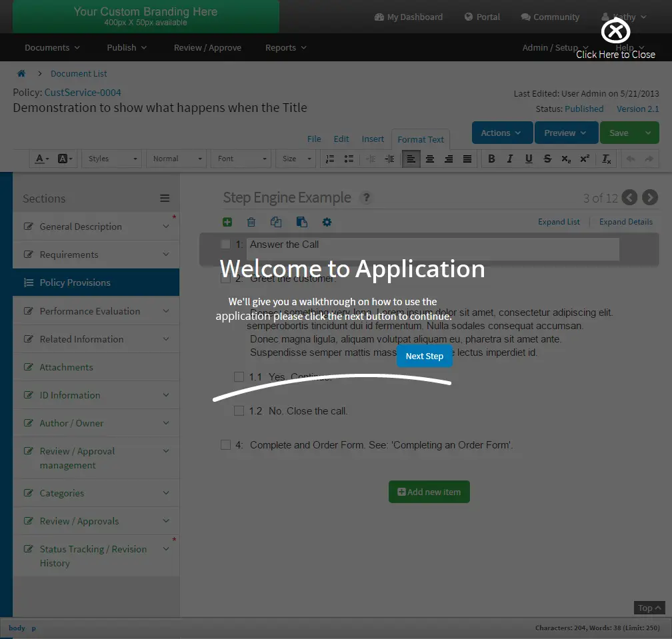This screenshot has width=672, height=639.
Task: Open the Preview dropdown button
Action: (566, 133)
